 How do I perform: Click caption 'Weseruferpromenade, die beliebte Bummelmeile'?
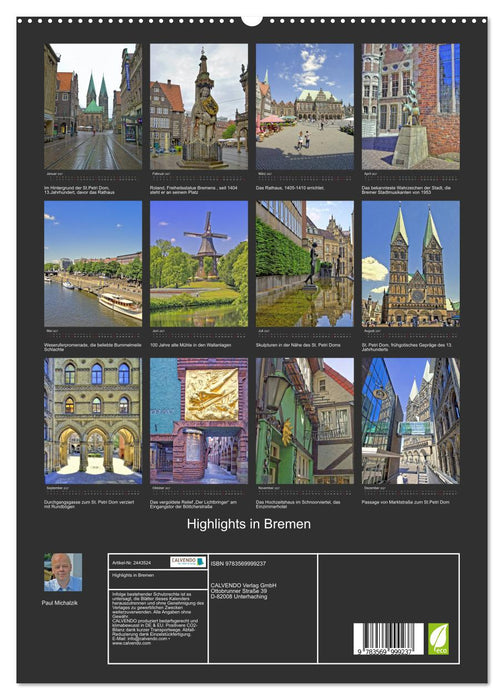click(x=93, y=347)
